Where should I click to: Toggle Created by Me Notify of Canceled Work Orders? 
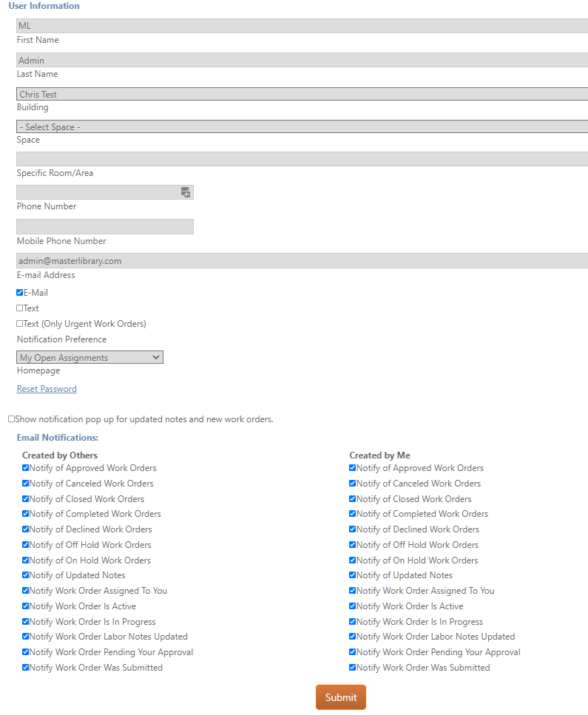353,484
